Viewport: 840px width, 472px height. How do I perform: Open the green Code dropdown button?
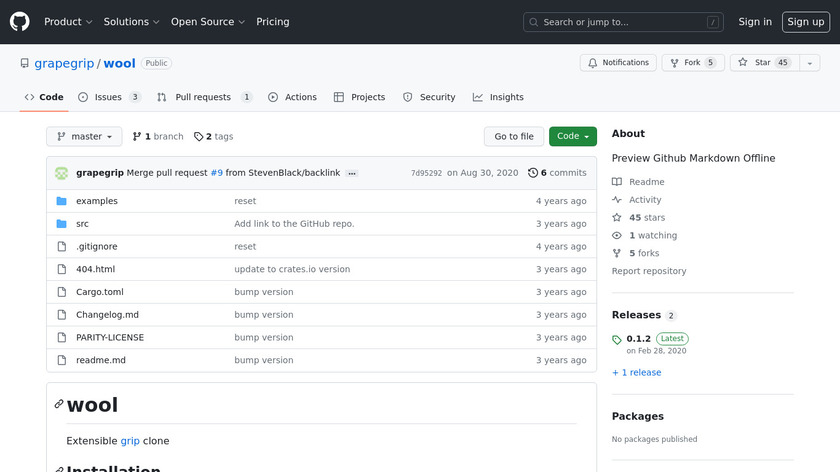coord(573,137)
